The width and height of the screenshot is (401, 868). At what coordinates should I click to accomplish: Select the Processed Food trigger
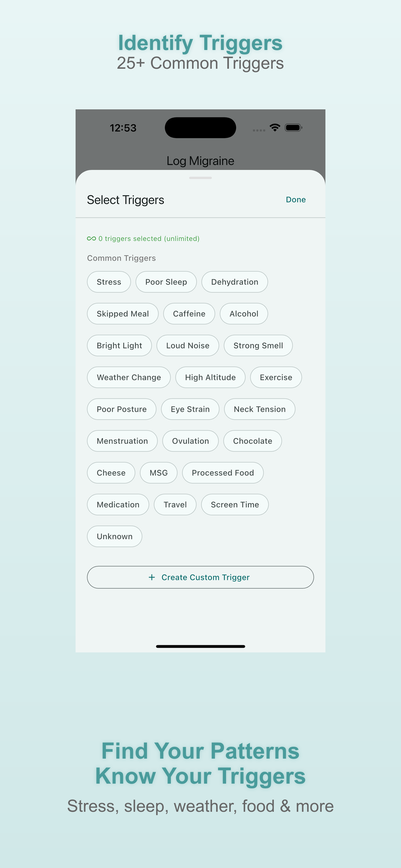223,473
